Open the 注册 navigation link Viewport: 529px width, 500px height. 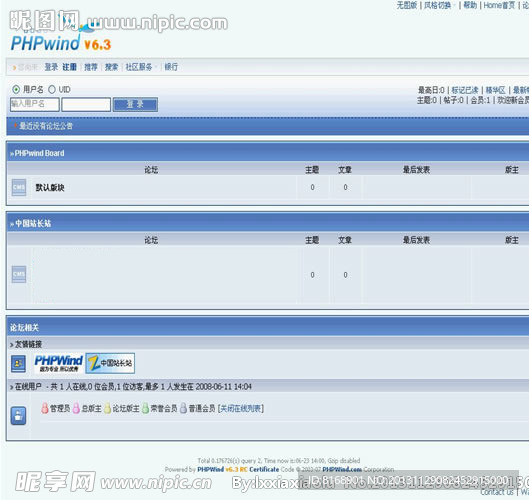pyautogui.click(x=69, y=67)
